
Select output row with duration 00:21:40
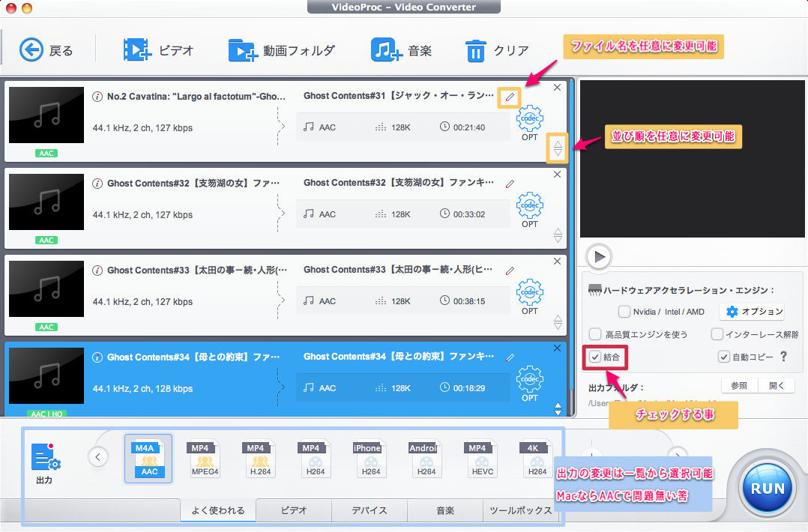pyautogui.click(x=403, y=127)
